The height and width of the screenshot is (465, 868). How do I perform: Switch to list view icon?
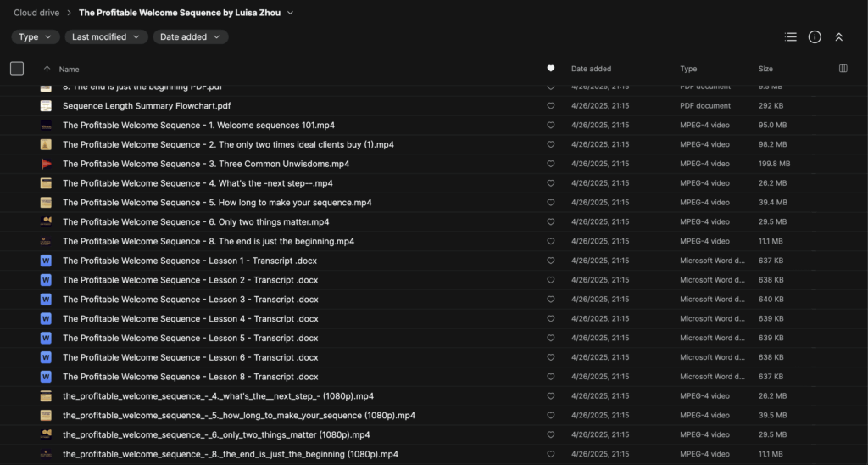[790, 37]
